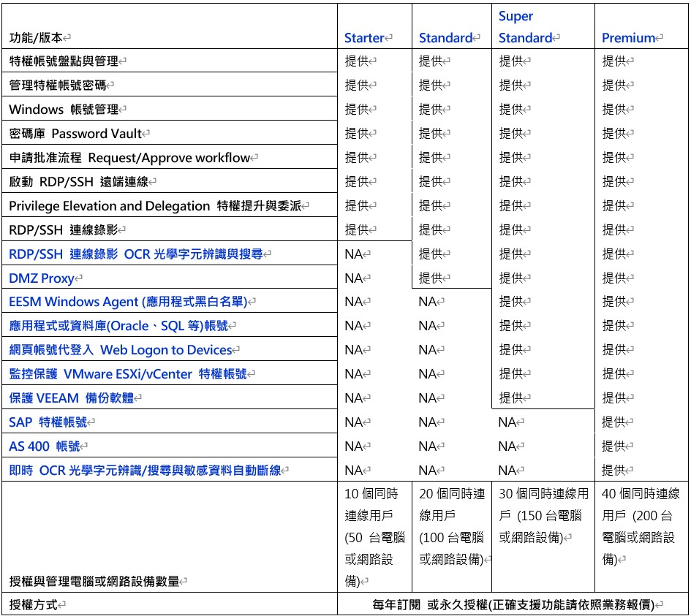
Task: Click Standard NA in Oracle、SQL 帳號 row
Action: (428, 326)
